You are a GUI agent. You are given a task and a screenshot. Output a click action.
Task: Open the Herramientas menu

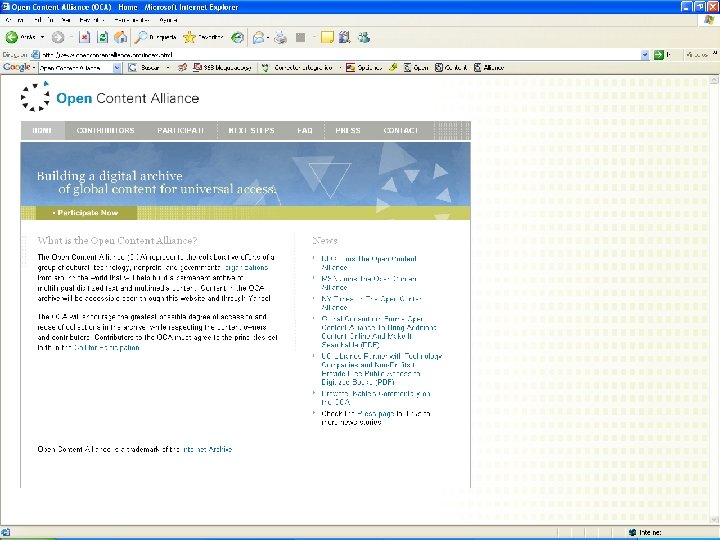pyautogui.click(x=132, y=20)
